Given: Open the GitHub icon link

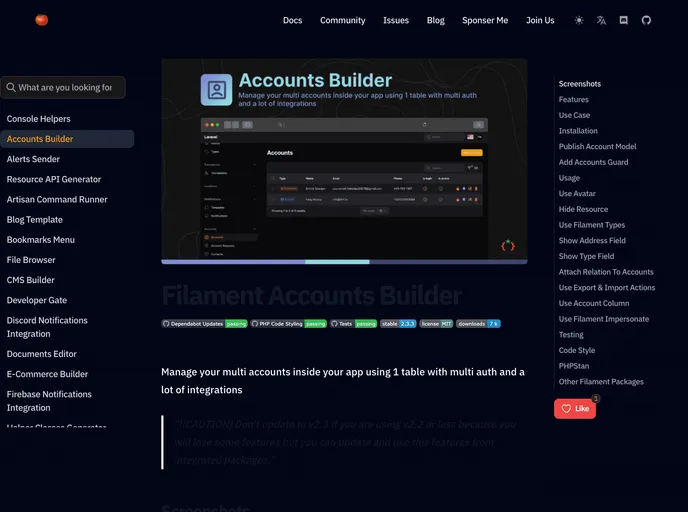Looking at the screenshot, I should [x=646, y=20].
